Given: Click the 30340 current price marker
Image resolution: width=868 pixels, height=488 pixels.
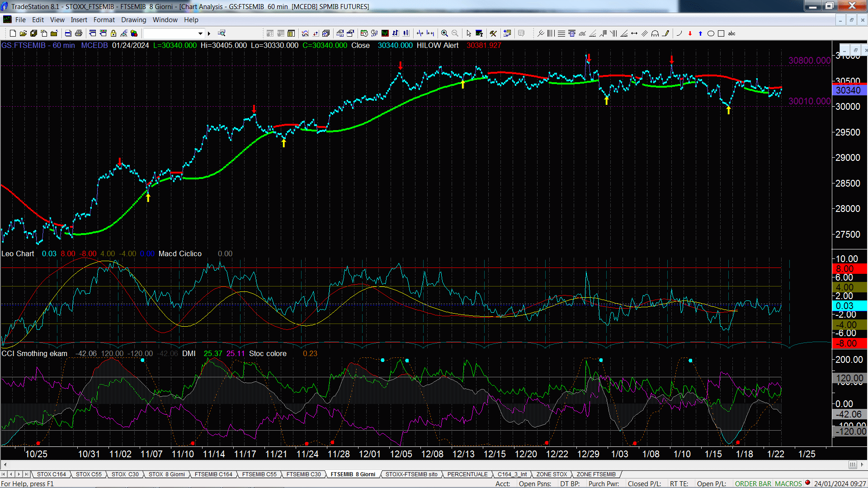Looking at the screenshot, I should pyautogui.click(x=849, y=90).
